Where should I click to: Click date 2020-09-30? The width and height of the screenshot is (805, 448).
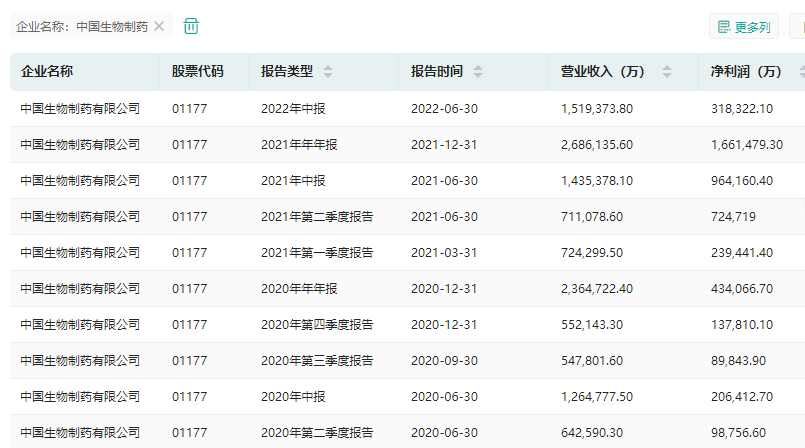click(x=444, y=360)
